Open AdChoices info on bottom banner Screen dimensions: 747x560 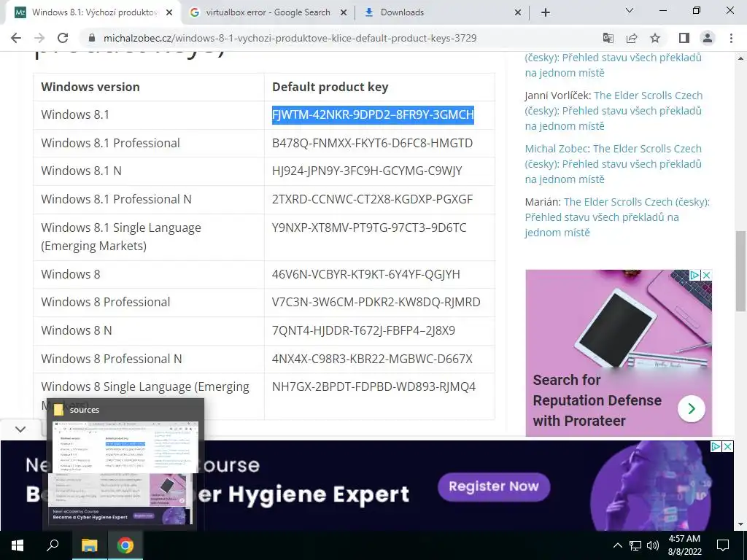point(716,447)
